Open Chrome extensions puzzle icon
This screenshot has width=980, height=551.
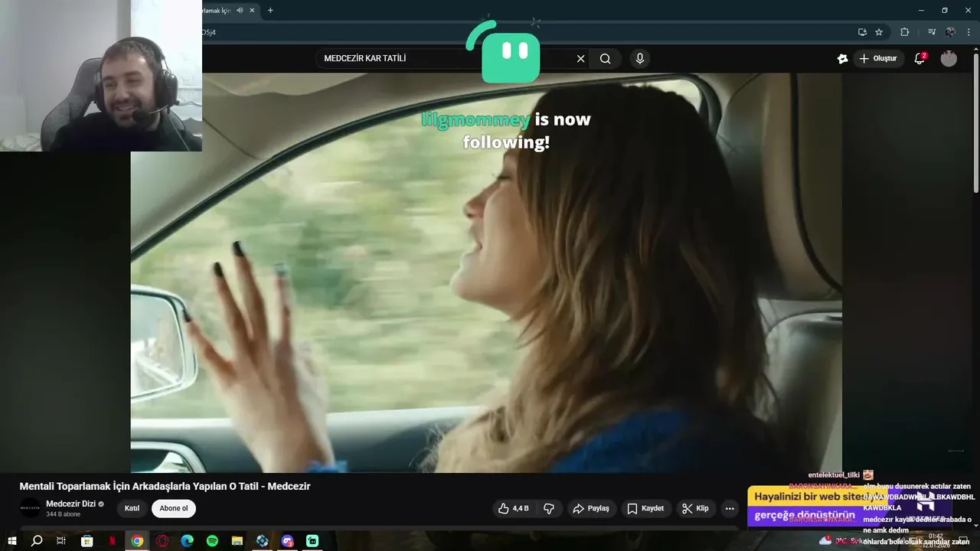point(904,32)
